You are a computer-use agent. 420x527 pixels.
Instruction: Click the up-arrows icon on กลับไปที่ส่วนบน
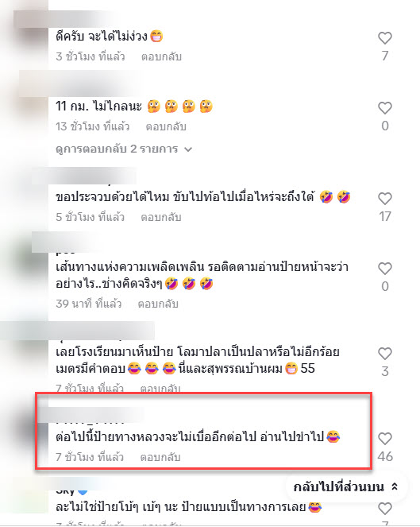[395, 486]
